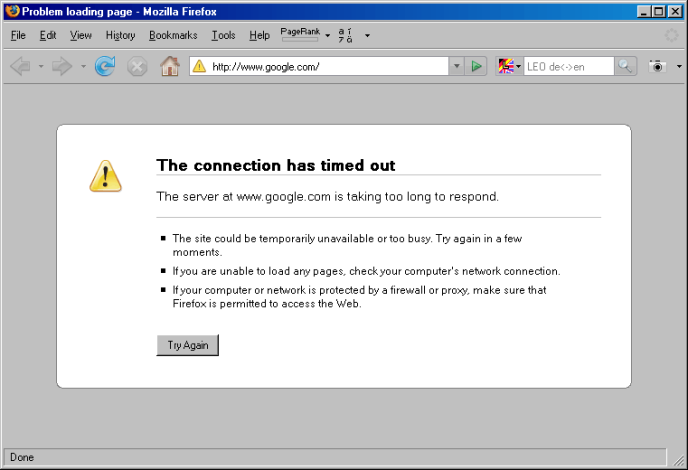Click the character encoding toolbar icon
The width and height of the screenshot is (688, 470).
345,36
